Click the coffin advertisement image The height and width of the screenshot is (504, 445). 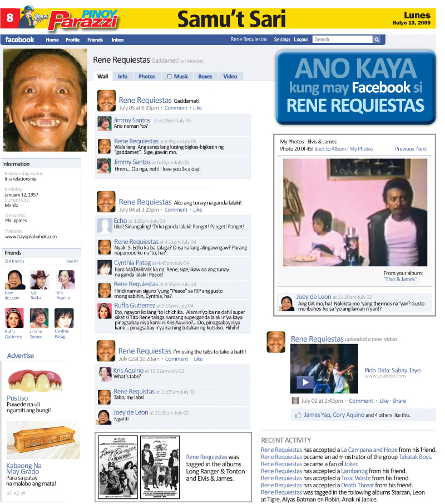[x=43, y=440]
